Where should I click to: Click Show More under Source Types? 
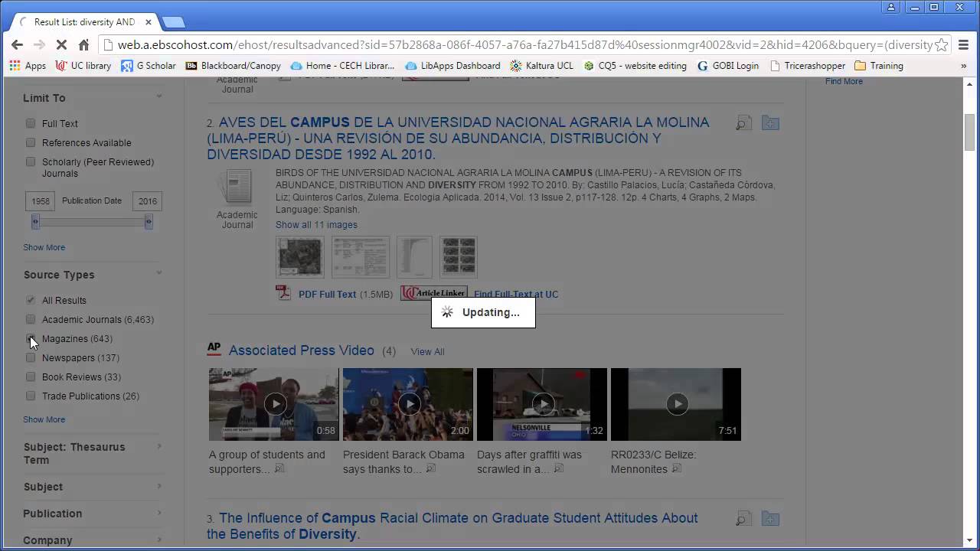tap(44, 419)
